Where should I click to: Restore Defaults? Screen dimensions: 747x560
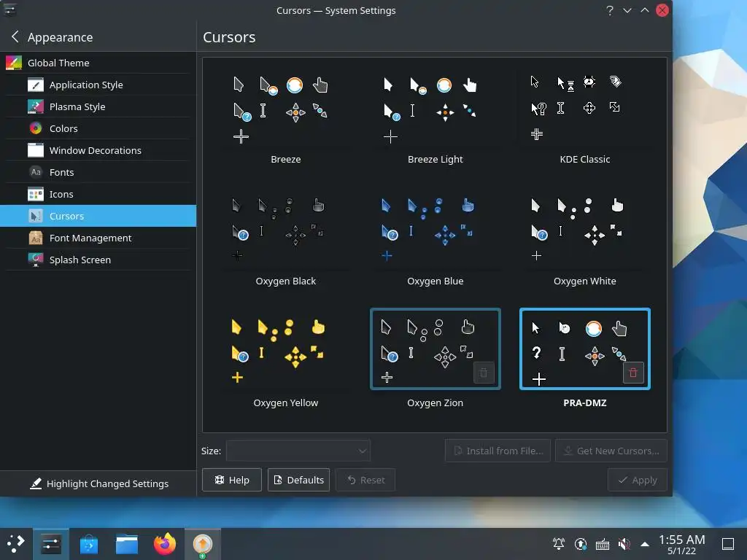pos(298,480)
